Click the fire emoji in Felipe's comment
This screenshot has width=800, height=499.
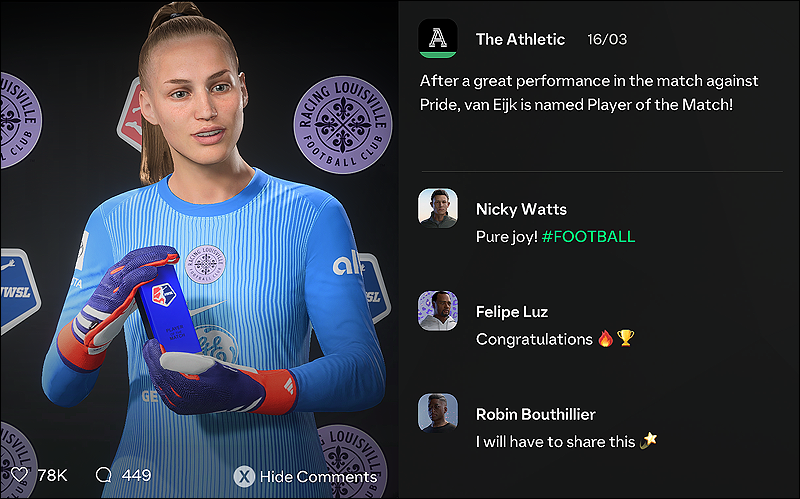tap(605, 338)
